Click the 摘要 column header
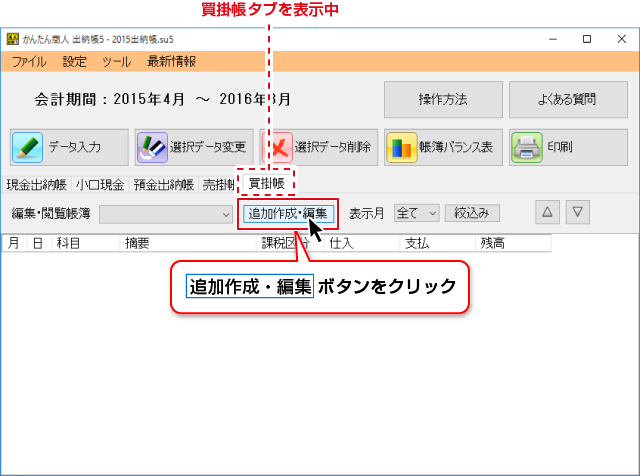 click(x=188, y=243)
